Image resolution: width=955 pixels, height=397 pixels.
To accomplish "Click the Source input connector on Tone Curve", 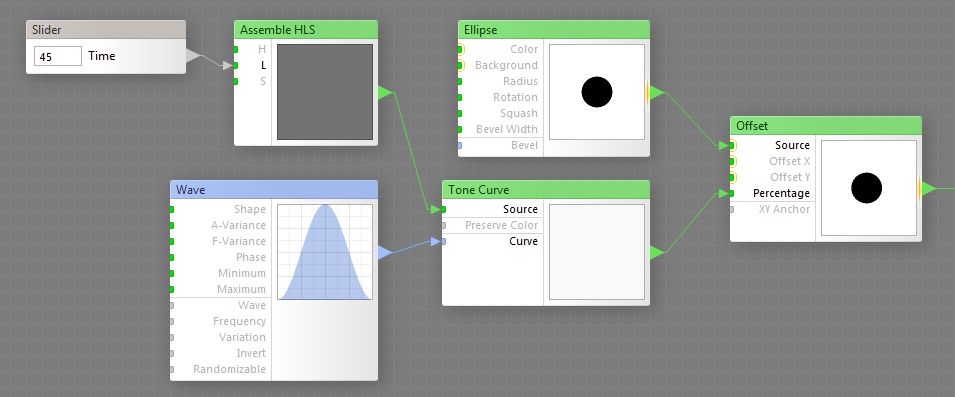I will [444, 209].
